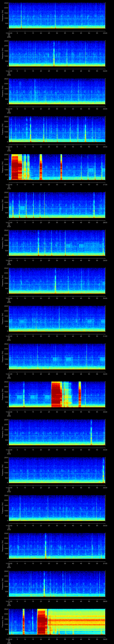The height and width of the screenshot is (644, 114).
Task: Click the Frequency (Hz) axis label of the 14:38 panel
Action: tap(3, 621)
